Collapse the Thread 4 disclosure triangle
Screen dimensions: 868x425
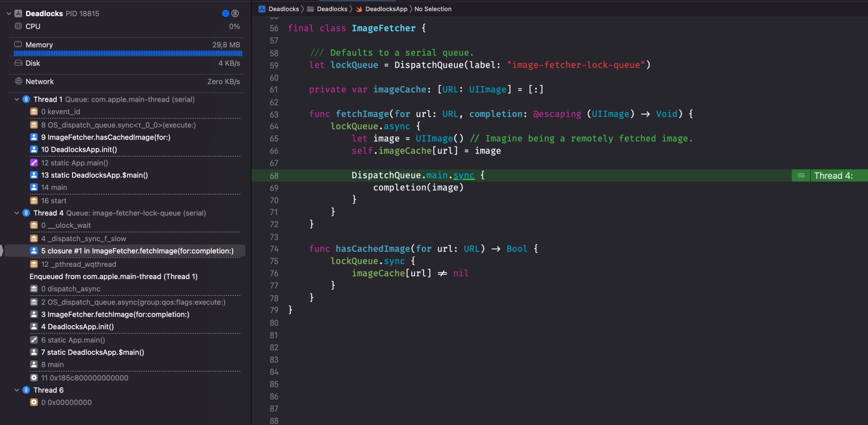(17, 212)
